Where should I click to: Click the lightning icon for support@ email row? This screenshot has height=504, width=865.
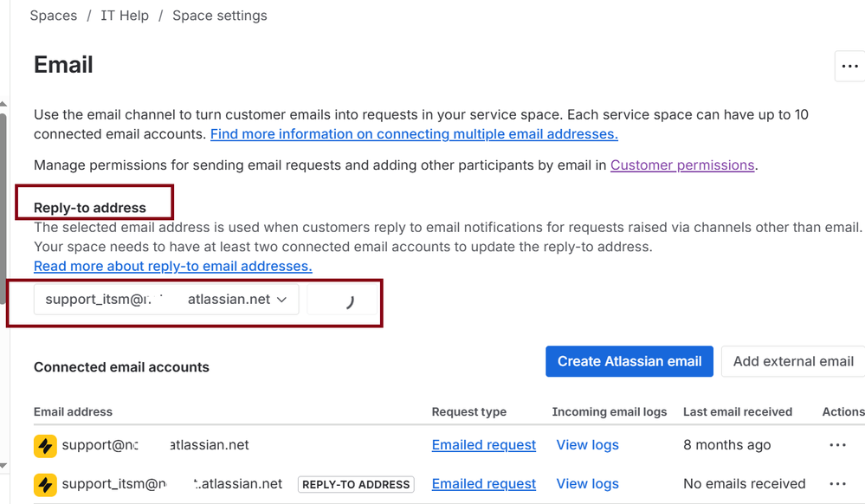(x=45, y=446)
